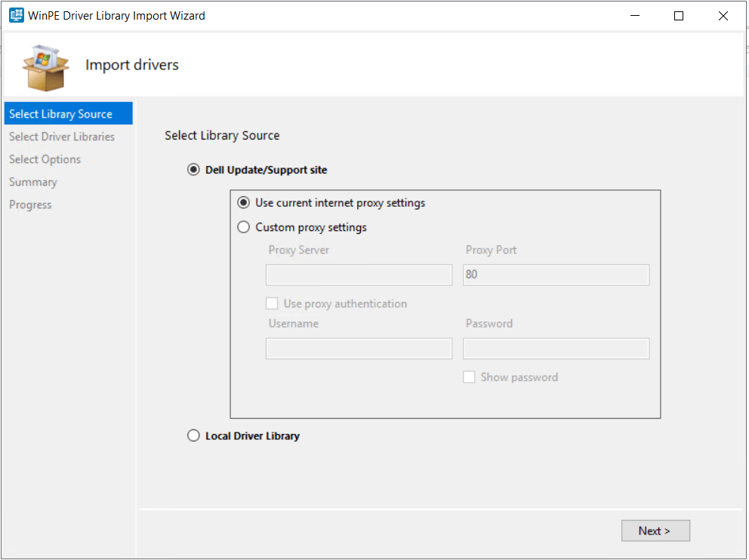Image resolution: width=749 pixels, height=560 pixels.
Task: Open the Progress step in sidebar
Action: [30, 205]
